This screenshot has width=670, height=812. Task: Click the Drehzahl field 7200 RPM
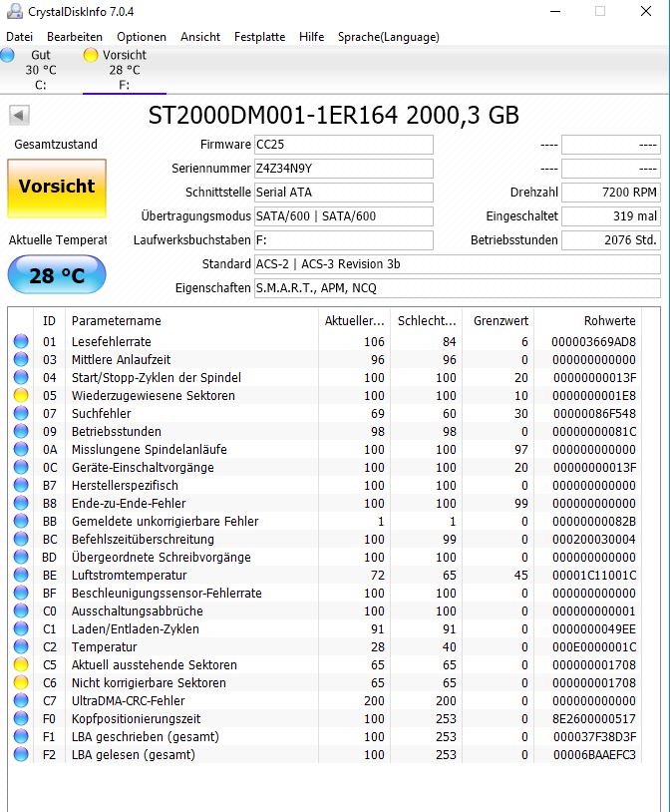[611, 193]
